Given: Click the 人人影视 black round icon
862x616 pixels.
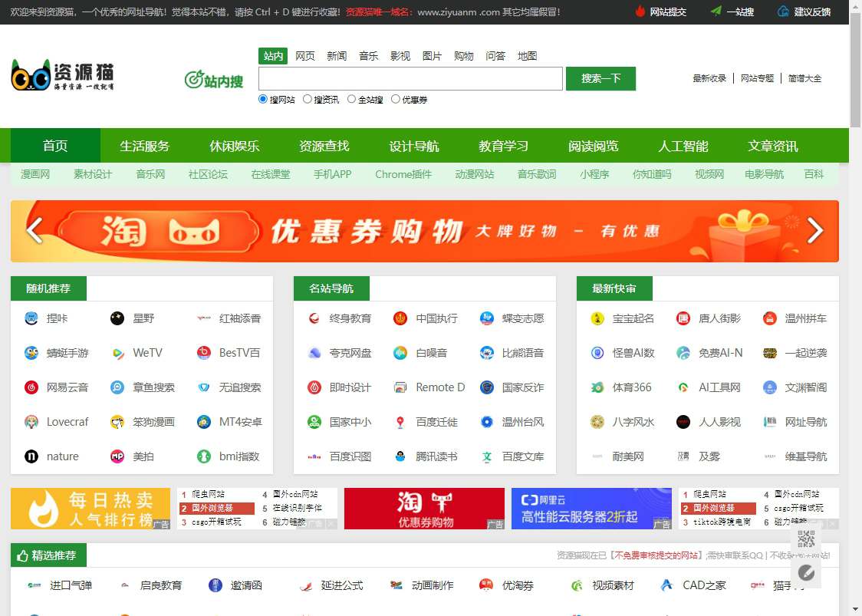Looking at the screenshot, I should click(x=683, y=422).
